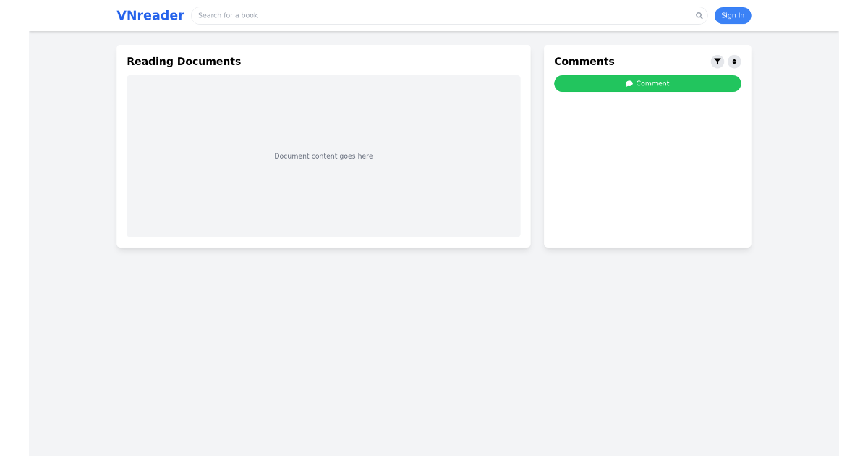Open the Comments panel header controls
Screen dimensions: 868x456
click(x=584, y=62)
